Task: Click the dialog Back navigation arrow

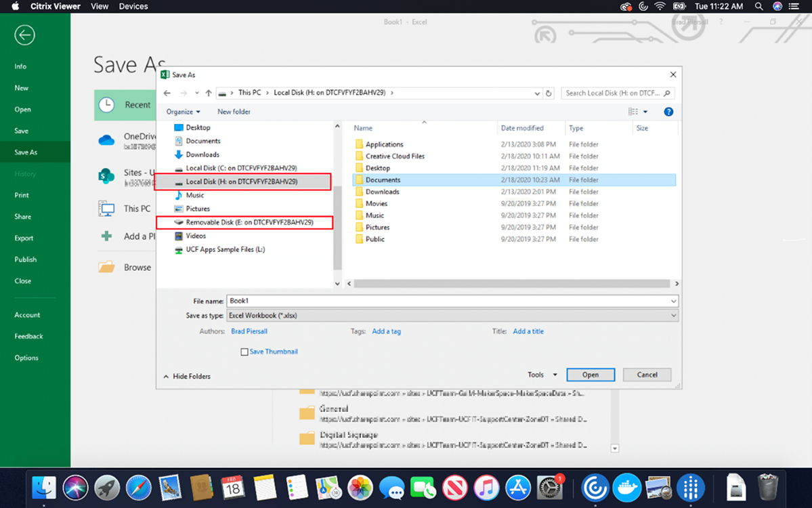Action: [167, 93]
